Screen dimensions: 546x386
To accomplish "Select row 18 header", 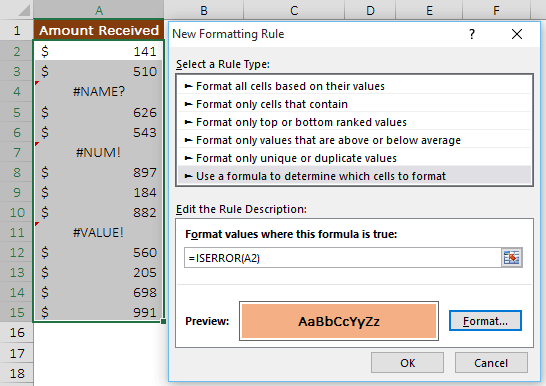I will [17, 373].
